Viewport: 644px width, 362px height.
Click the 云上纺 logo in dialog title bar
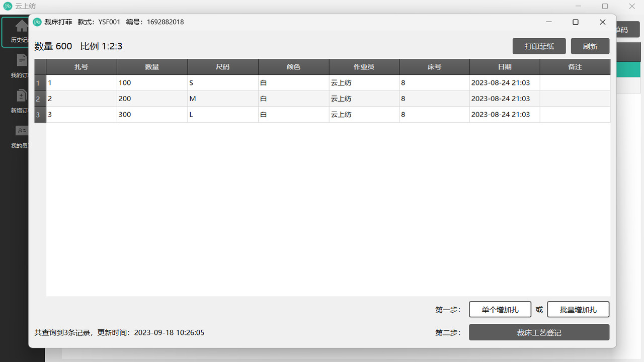tap(37, 22)
